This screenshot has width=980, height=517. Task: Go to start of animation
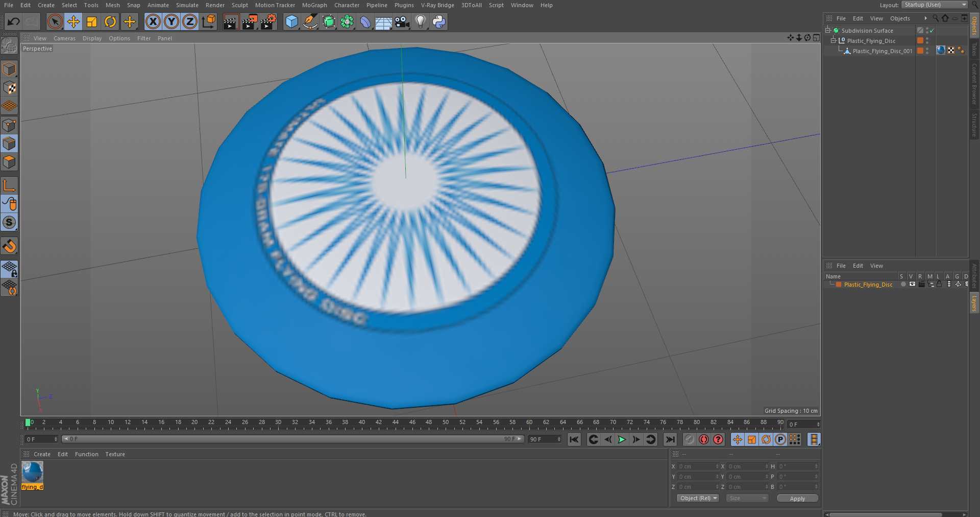574,439
